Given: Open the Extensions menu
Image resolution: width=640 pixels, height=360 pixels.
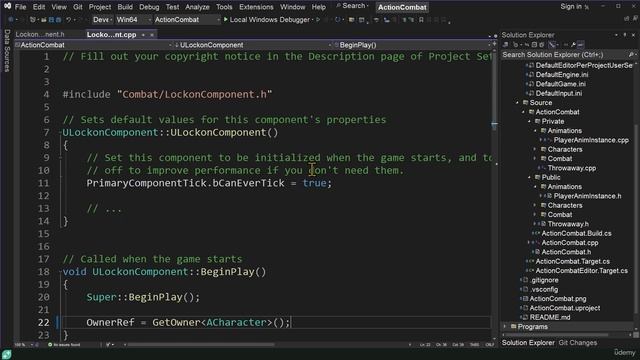Looking at the screenshot, I should click(256, 7).
